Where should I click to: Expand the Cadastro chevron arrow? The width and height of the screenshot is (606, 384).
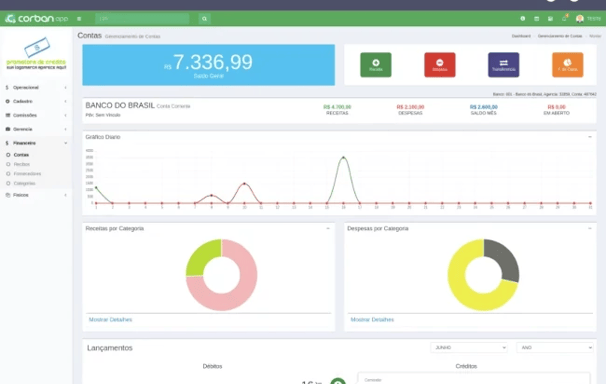point(65,101)
